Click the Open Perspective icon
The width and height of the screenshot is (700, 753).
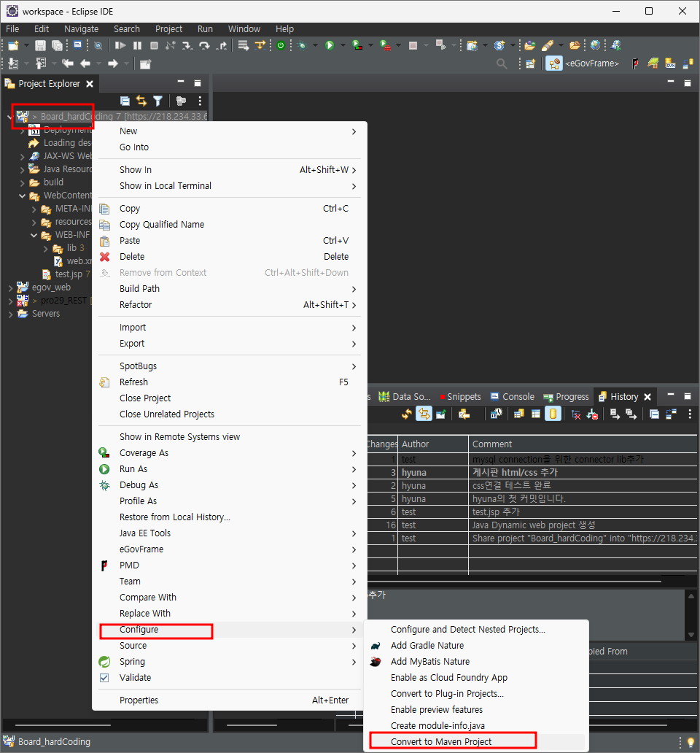click(x=530, y=63)
